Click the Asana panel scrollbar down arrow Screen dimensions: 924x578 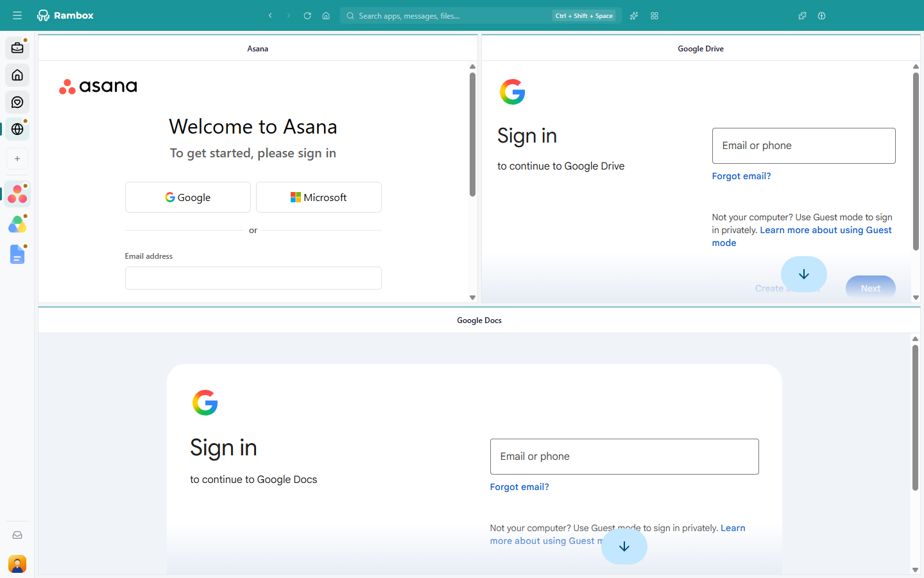pyautogui.click(x=473, y=297)
